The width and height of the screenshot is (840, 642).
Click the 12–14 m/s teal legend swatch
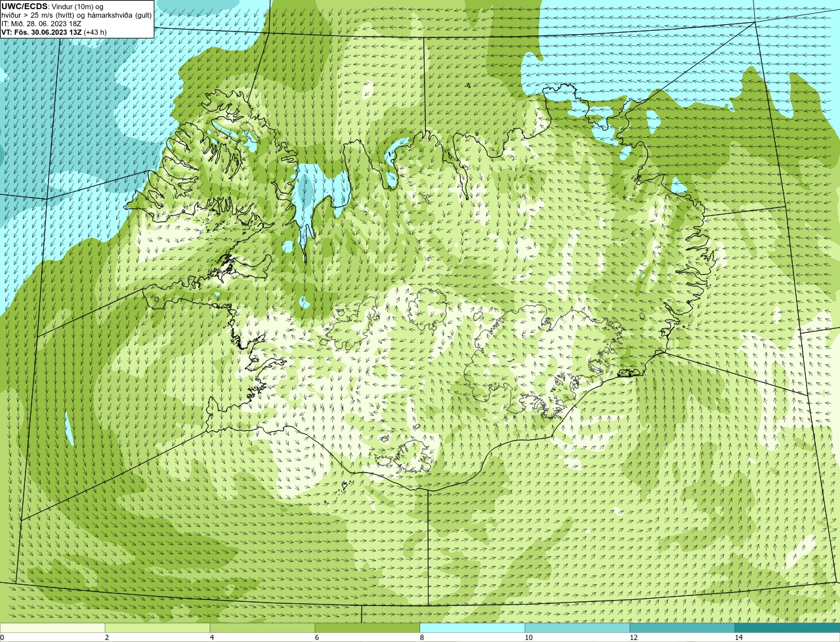tap(682, 628)
